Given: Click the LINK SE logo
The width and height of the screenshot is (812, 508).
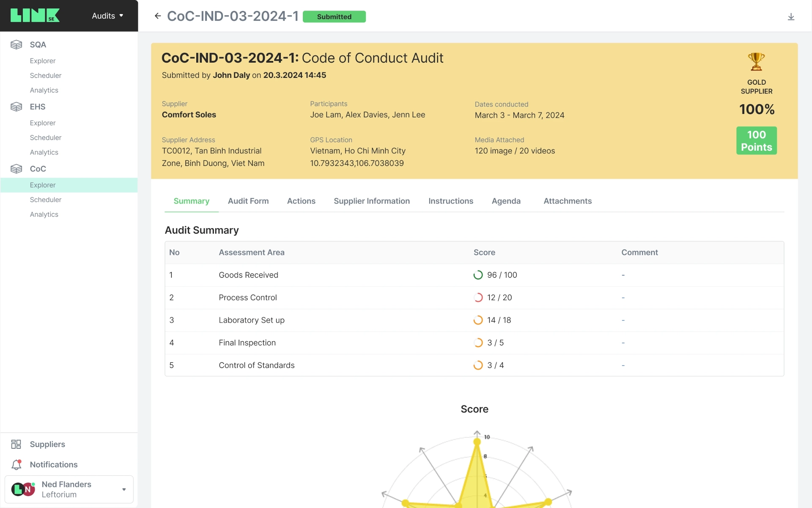Looking at the screenshot, I should click(35, 16).
